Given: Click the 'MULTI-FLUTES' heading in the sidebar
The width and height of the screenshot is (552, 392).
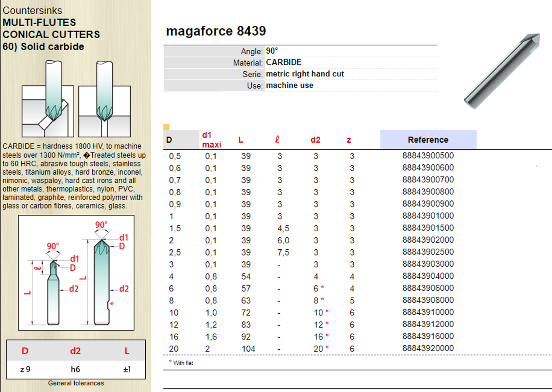Looking at the screenshot, I should [x=39, y=22].
